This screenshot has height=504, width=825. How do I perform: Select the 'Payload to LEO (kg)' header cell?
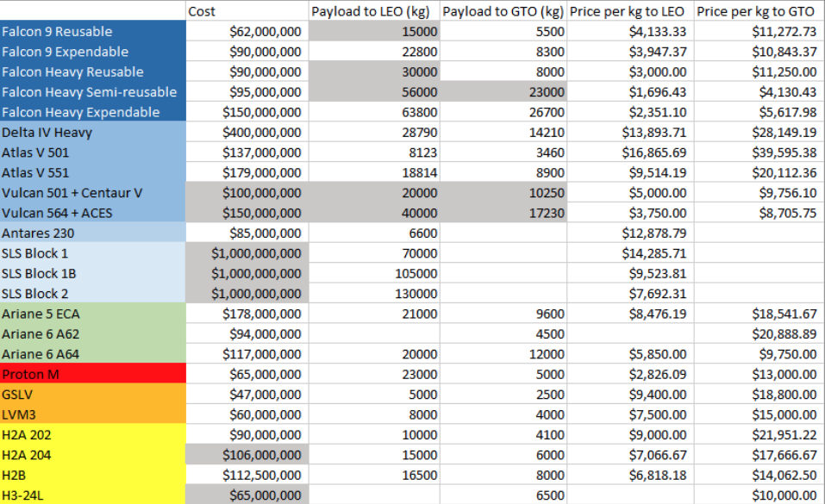[x=374, y=11]
